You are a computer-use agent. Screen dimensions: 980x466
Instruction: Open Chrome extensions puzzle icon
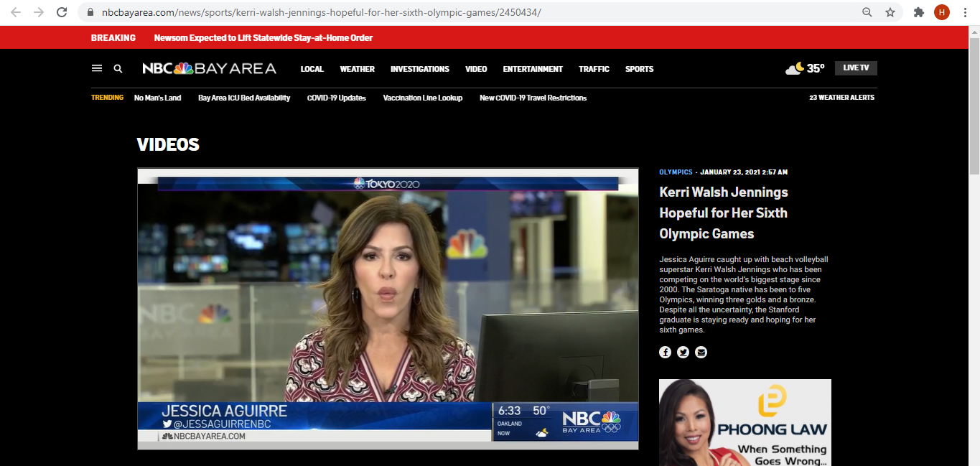pos(918,12)
